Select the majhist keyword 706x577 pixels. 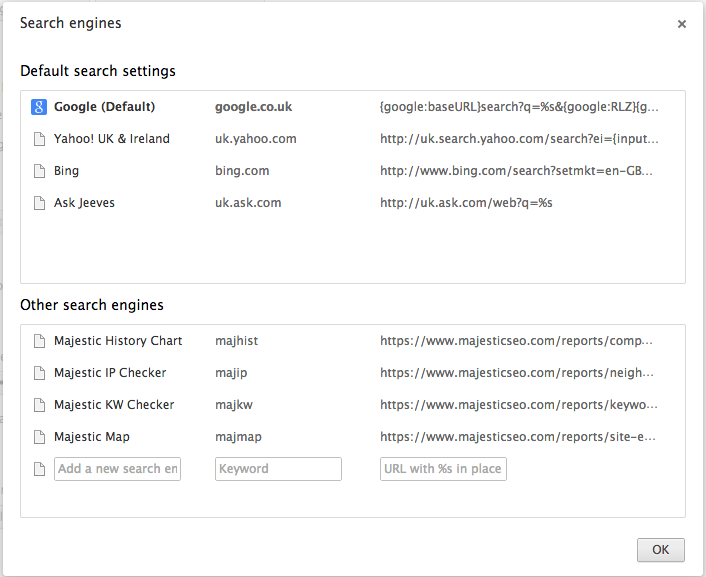[236, 341]
